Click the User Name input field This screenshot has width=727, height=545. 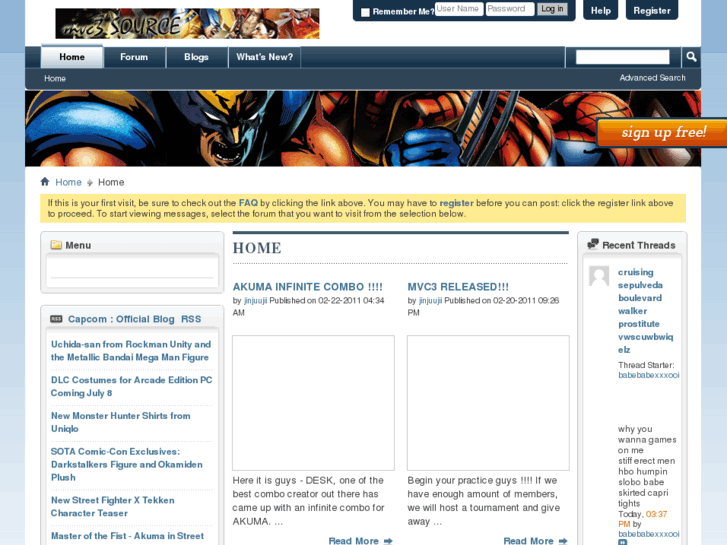(459, 9)
